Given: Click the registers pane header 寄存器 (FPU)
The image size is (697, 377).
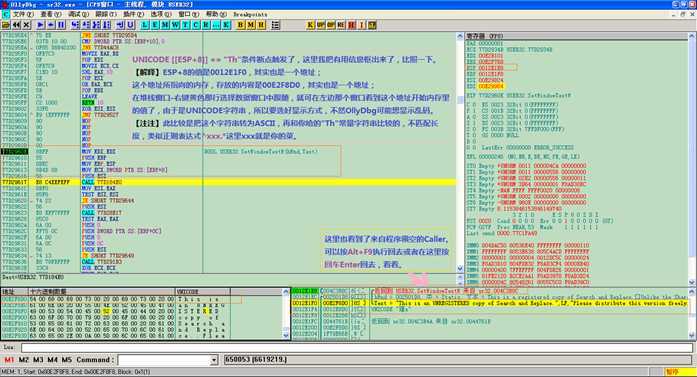Looking at the screenshot, I should pyautogui.click(x=485, y=36).
